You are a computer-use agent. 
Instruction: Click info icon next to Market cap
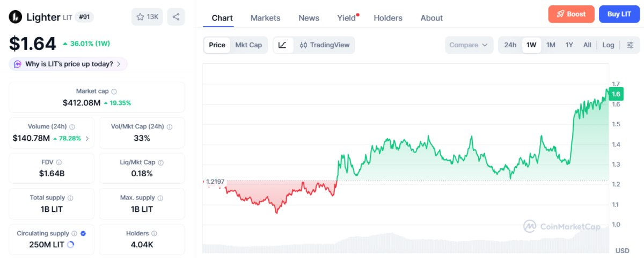coord(114,91)
